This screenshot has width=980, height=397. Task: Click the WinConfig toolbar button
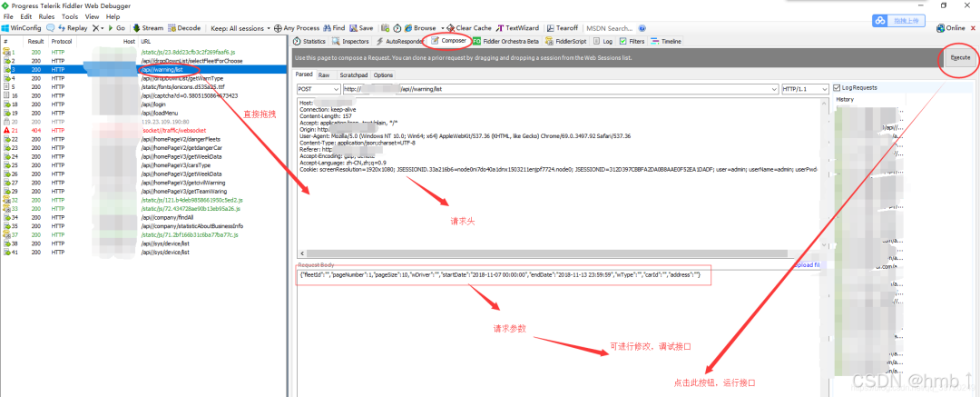[21, 28]
